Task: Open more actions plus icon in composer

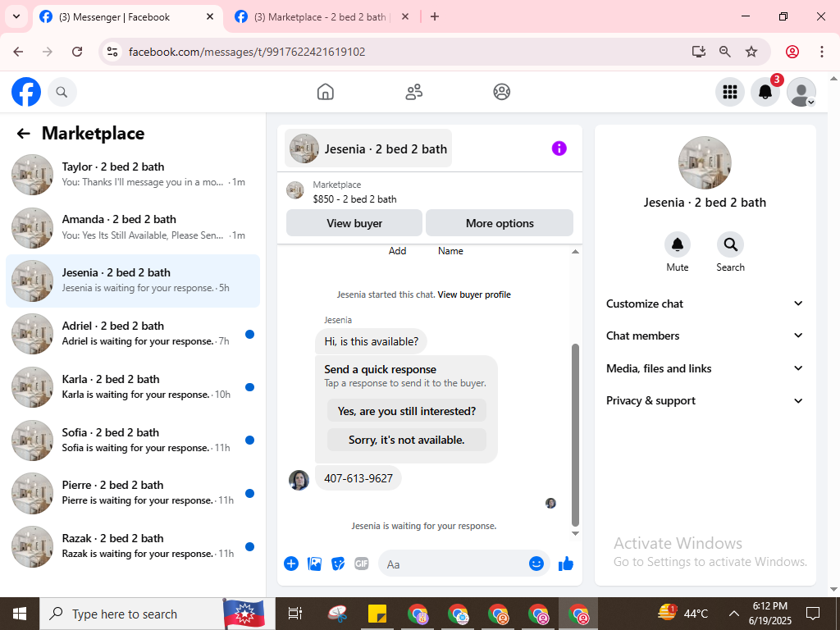Action: (291, 564)
